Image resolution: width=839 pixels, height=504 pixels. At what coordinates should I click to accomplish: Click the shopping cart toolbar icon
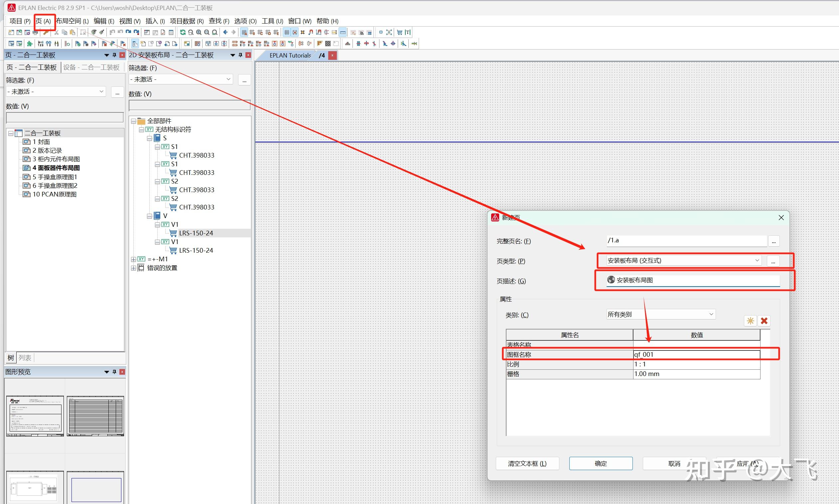point(400,32)
